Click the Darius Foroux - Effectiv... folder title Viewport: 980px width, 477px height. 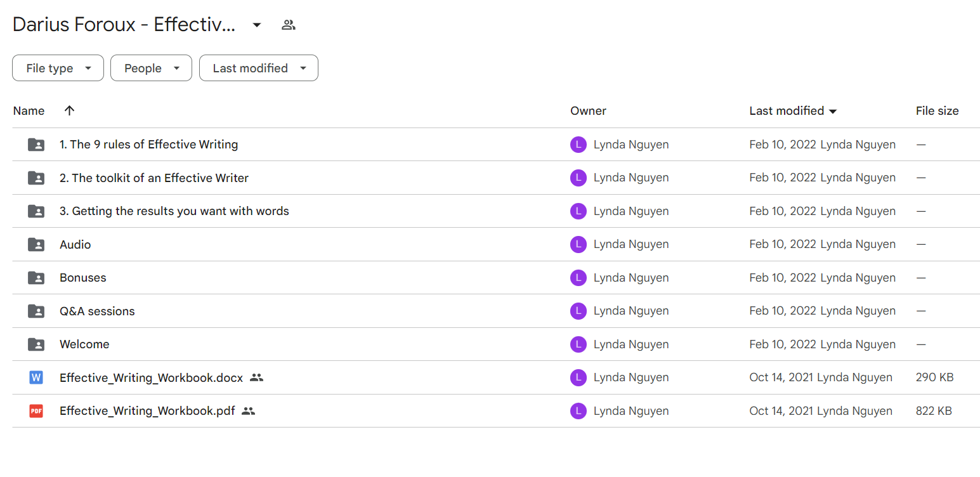coord(124,25)
